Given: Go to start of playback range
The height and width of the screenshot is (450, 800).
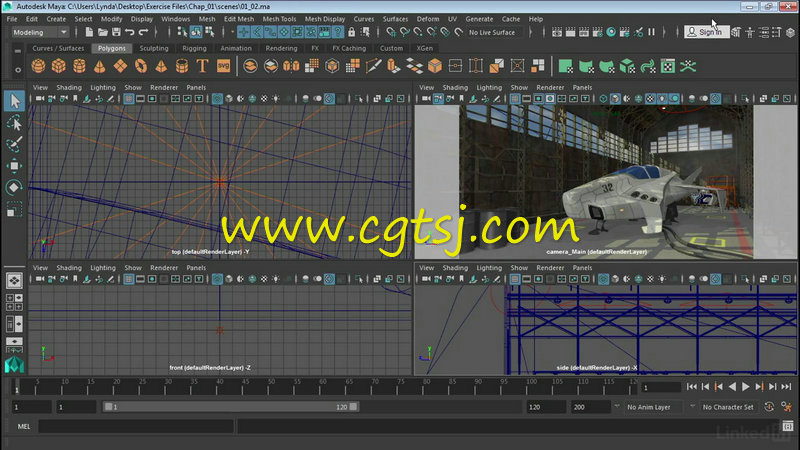Looking at the screenshot, I should pyautogui.click(x=691, y=387).
